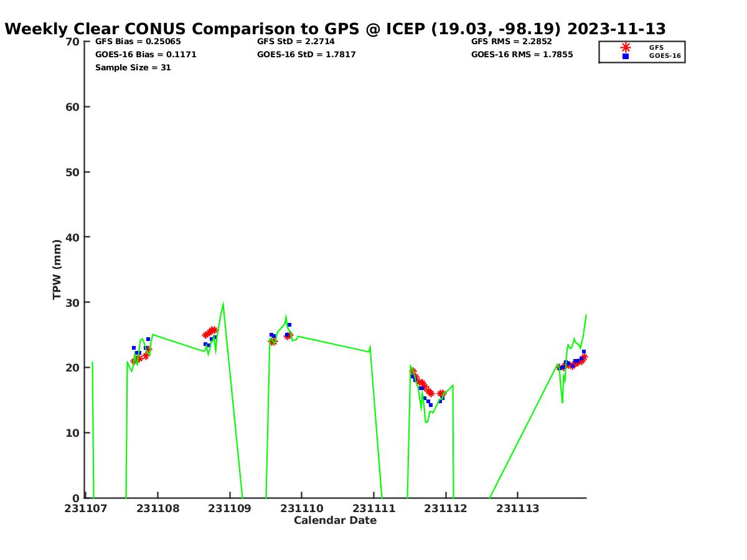Click the Calendar Date x-axis label
The width and height of the screenshot is (747, 560).
coord(335,521)
